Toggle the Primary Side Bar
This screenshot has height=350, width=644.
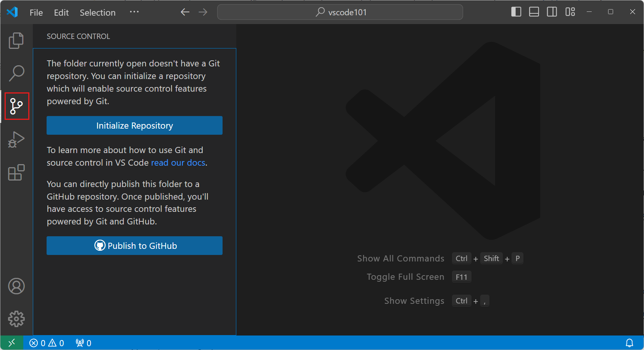(x=516, y=12)
